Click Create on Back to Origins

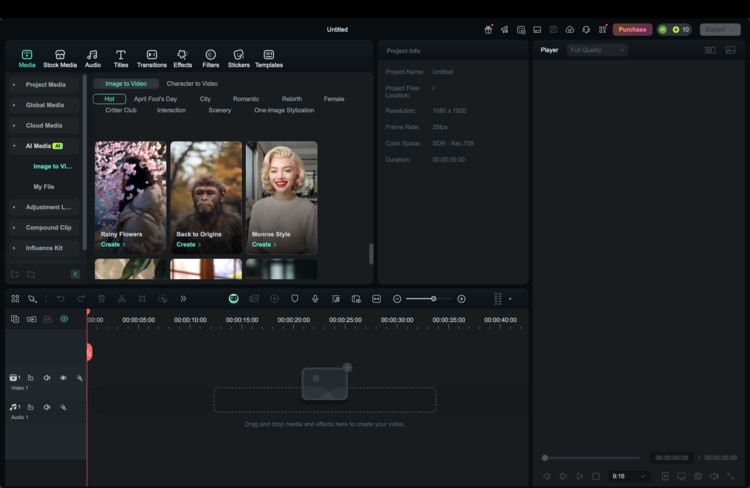pyautogui.click(x=188, y=244)
